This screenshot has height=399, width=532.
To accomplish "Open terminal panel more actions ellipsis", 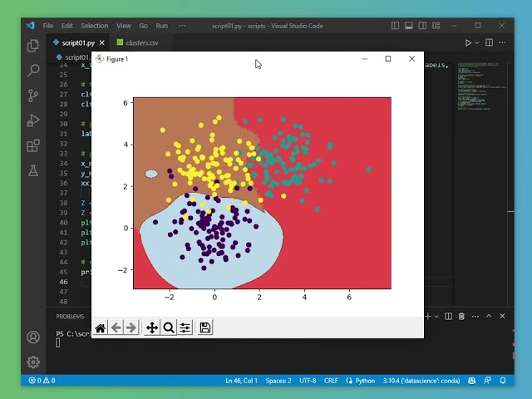I will pyautogui.click(x=475, y=316).
